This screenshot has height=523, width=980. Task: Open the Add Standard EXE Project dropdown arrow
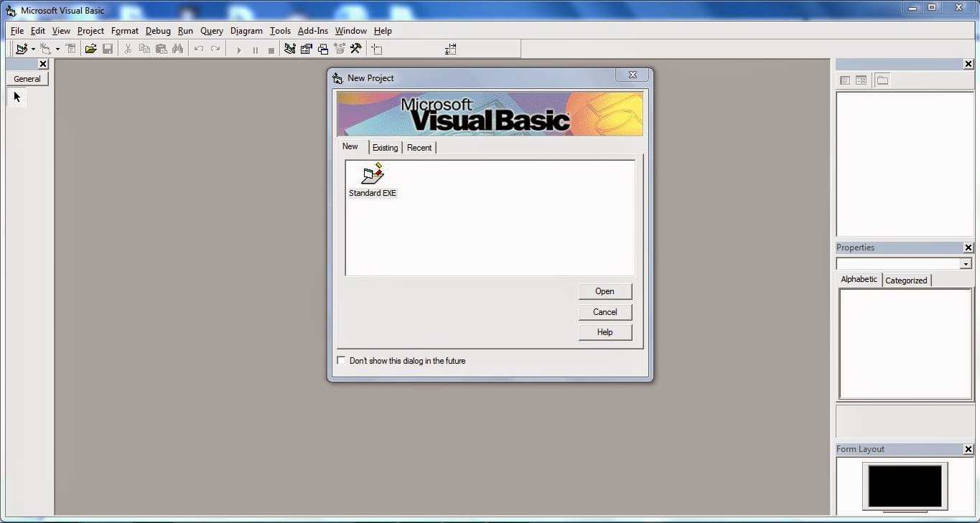(33, 50)
